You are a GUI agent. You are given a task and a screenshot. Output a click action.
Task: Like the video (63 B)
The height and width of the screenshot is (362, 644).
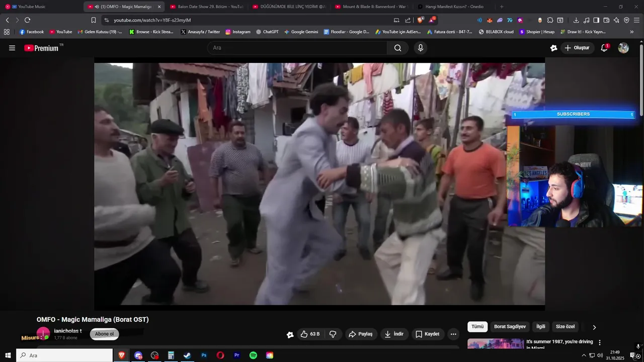tap(310, 334)
